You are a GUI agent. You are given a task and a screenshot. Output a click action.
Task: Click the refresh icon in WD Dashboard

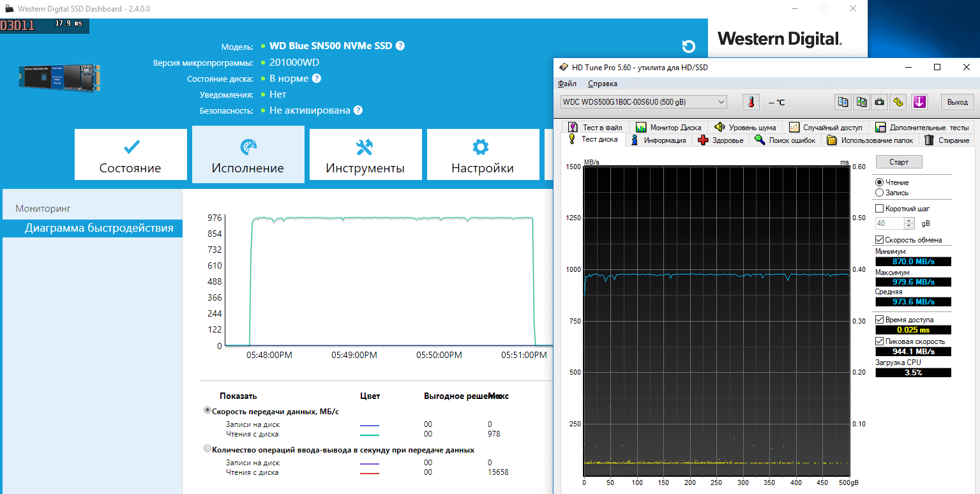(688, 47)
